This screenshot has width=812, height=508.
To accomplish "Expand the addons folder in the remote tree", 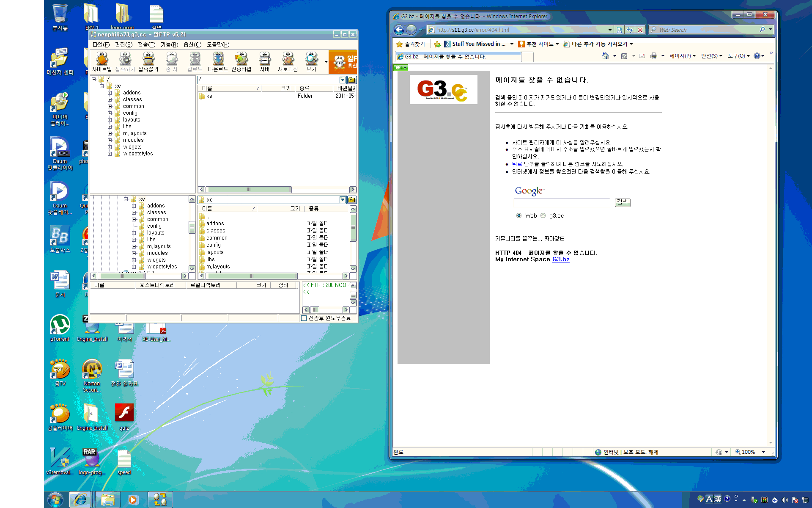I will [x=110, y=93].
